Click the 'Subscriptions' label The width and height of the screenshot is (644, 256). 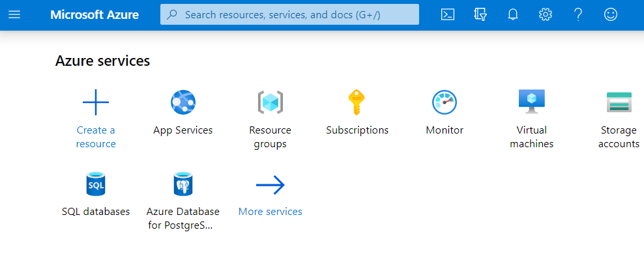pos(357,130)
